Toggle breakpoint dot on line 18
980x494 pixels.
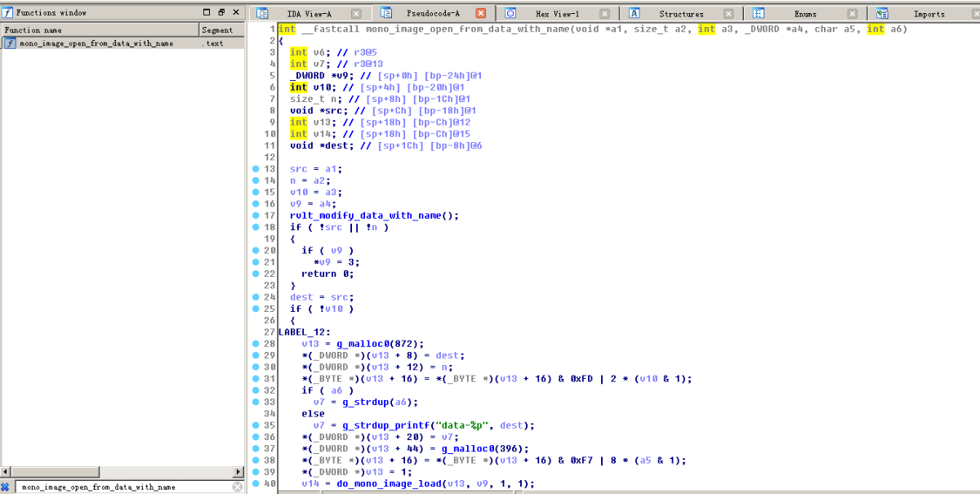coord(255,227)
